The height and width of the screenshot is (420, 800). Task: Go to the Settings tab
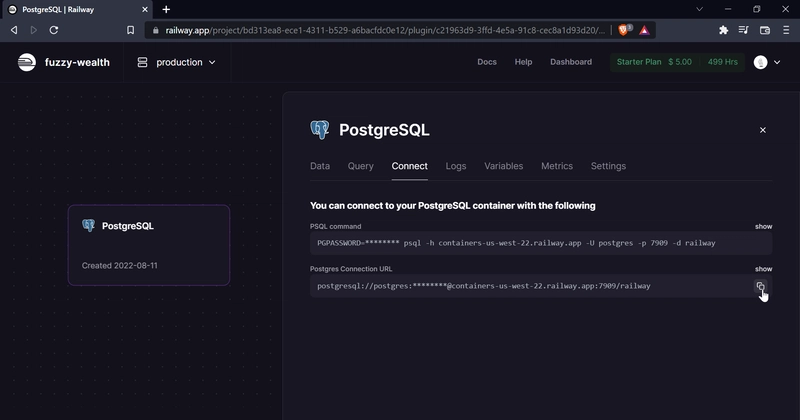tap(608, 166)
